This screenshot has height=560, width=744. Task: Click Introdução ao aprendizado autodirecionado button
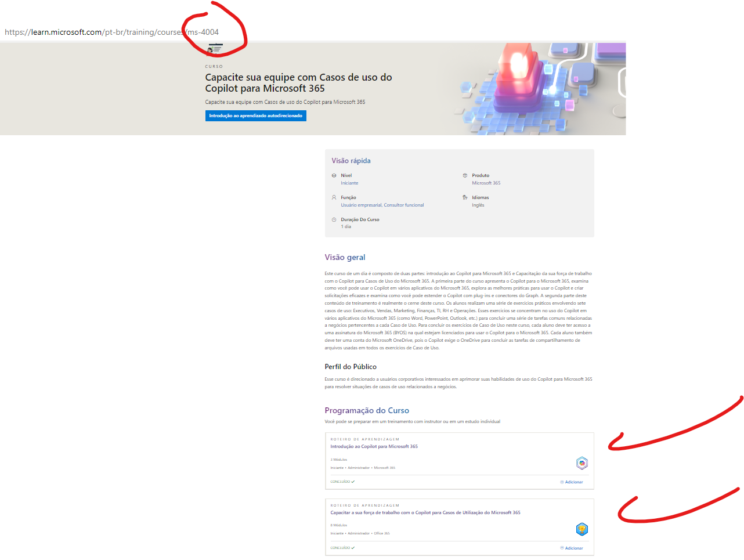click(x=255, y=115)
